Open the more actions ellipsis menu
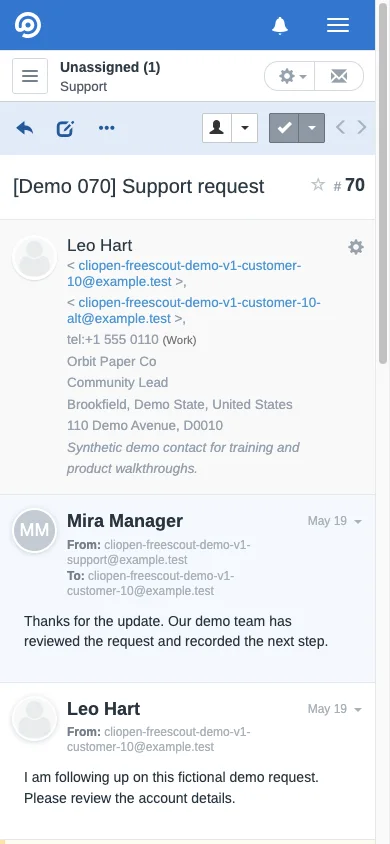Screen dimensions: 390x844 pos(107,128)
